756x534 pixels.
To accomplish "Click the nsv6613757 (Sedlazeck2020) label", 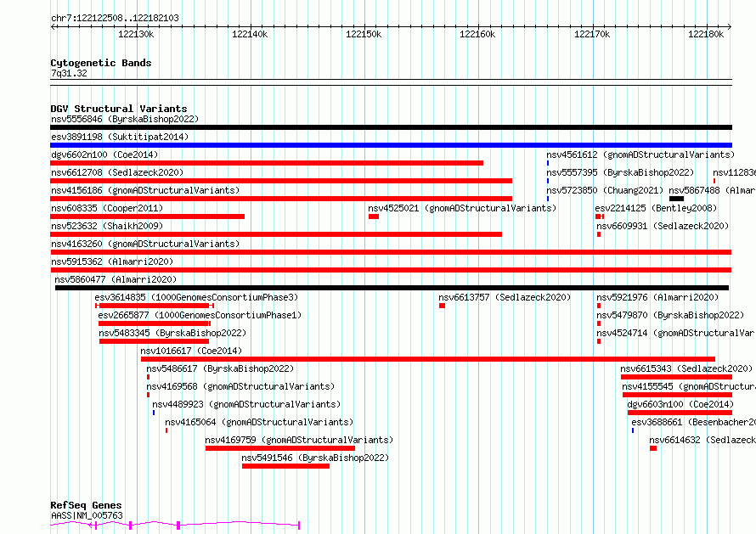I will click(x=505, y=297).
